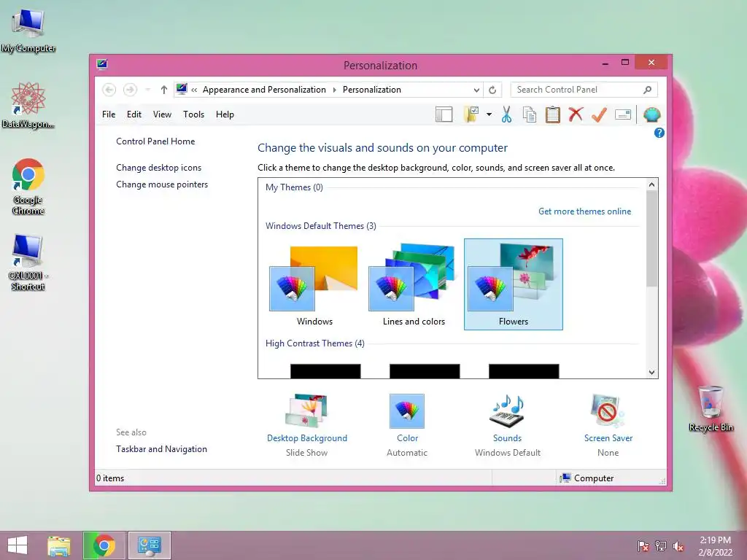Click the theme list scroll up arrow
Screen dimensions: 747x560
pos(651,184)
